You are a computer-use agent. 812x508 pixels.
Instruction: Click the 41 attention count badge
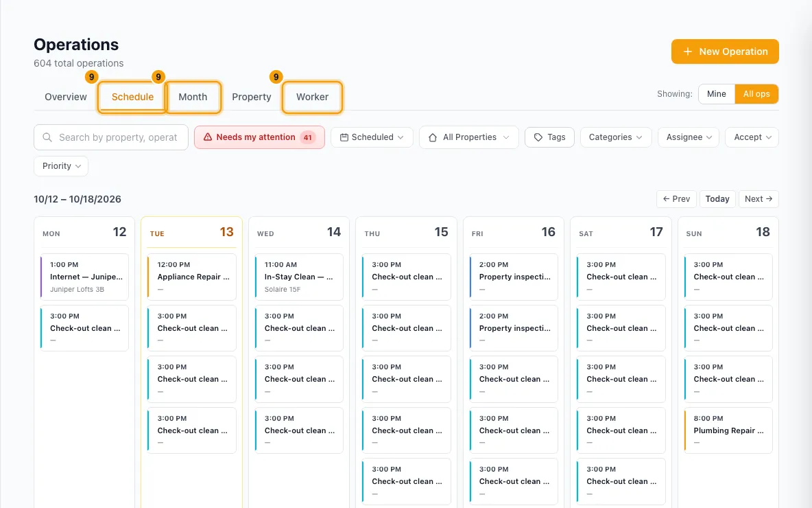point(308,137)
